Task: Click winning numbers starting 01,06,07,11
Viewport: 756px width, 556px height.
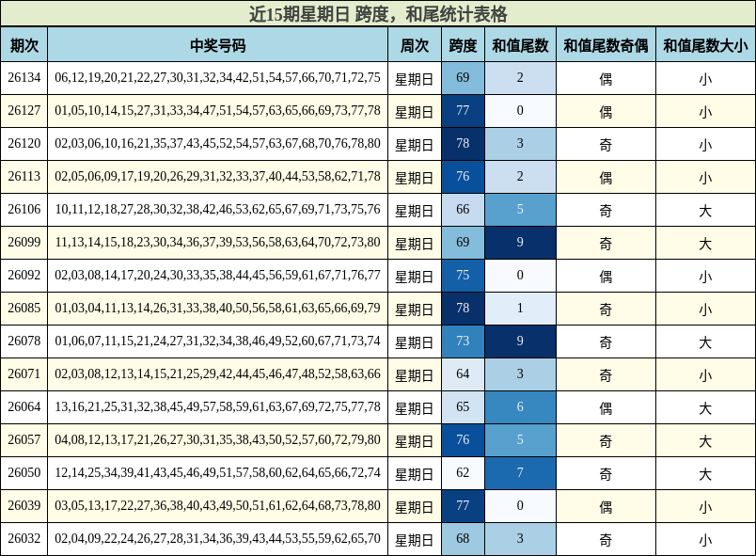Action: point(217,341)
